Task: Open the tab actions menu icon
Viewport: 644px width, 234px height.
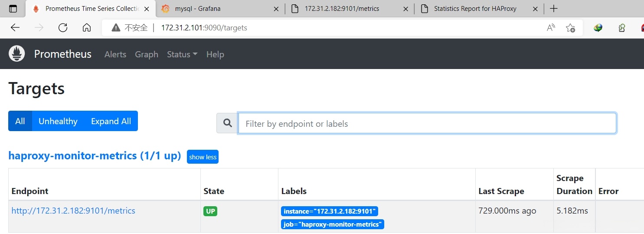Action: (13, 9)
